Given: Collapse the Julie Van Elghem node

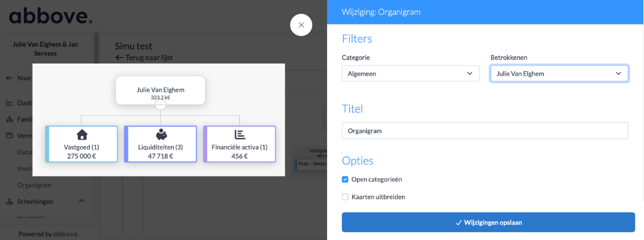Looking at the screenshot, I should click(x=161, y=105).
